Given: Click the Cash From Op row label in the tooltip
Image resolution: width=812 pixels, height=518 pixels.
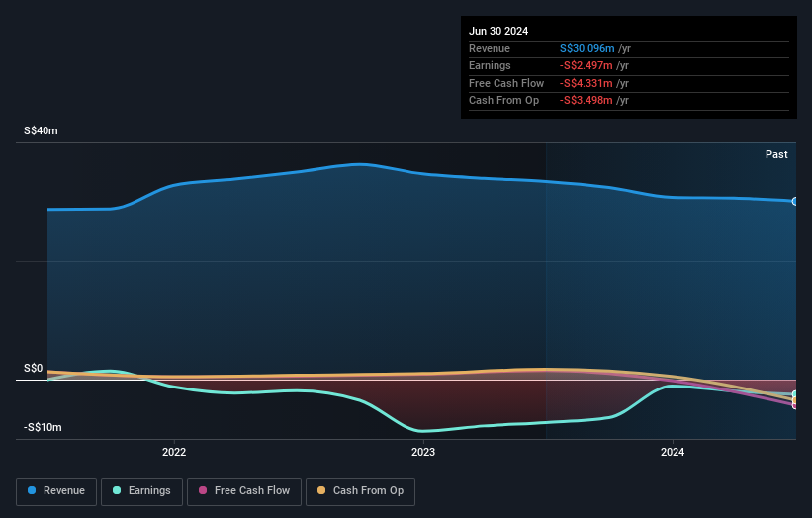Looking at the screenshot, I should coord(503,101).
